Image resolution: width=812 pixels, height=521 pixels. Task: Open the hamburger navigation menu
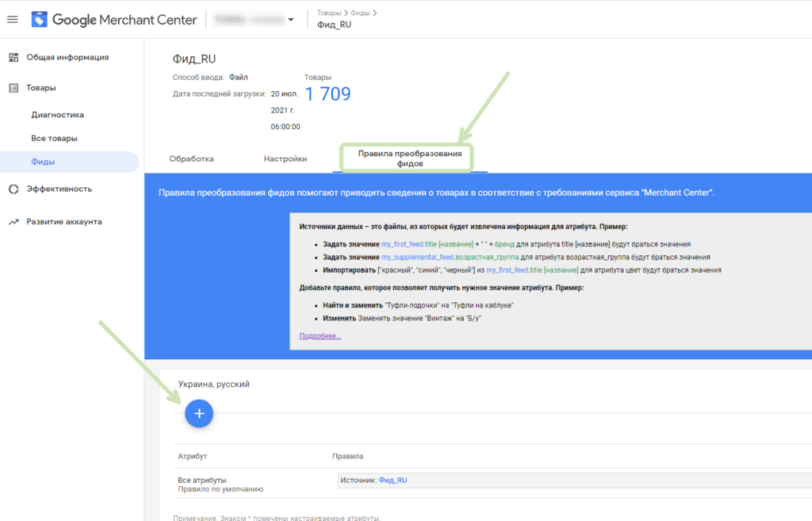coord(13,20)
